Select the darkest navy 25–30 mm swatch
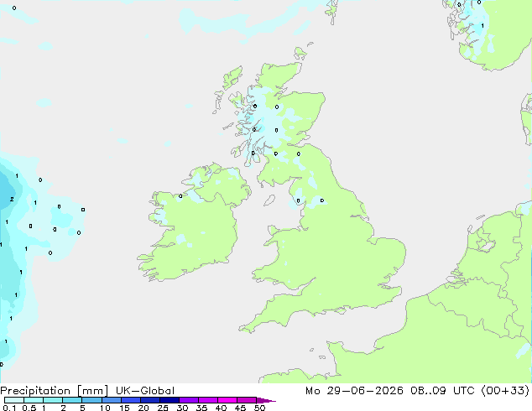This screenshot has height=411, width=532. click(170, 400)
